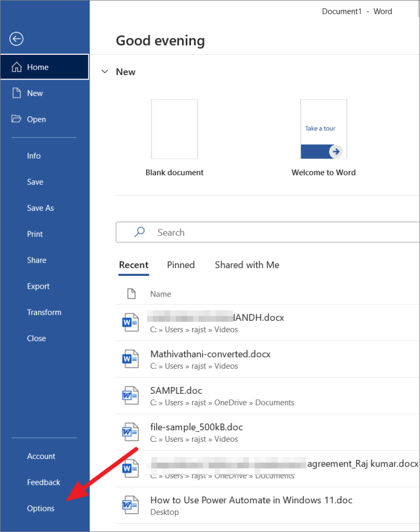The image size is (420, 532).
Task: Switch to the Recent tab
Action: pyautogui.click(x=134, y=265)
